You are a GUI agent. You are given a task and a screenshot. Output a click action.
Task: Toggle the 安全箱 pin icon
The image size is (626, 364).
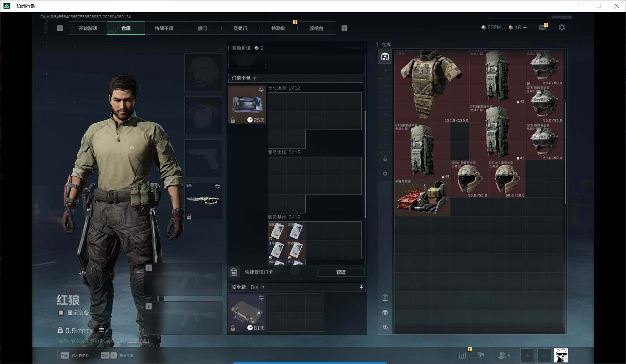361,287
